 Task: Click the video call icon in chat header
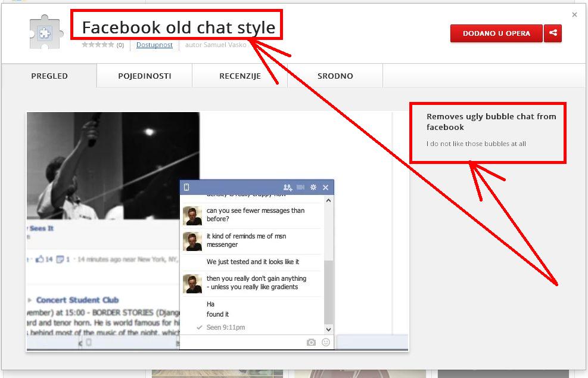point(301,187)
